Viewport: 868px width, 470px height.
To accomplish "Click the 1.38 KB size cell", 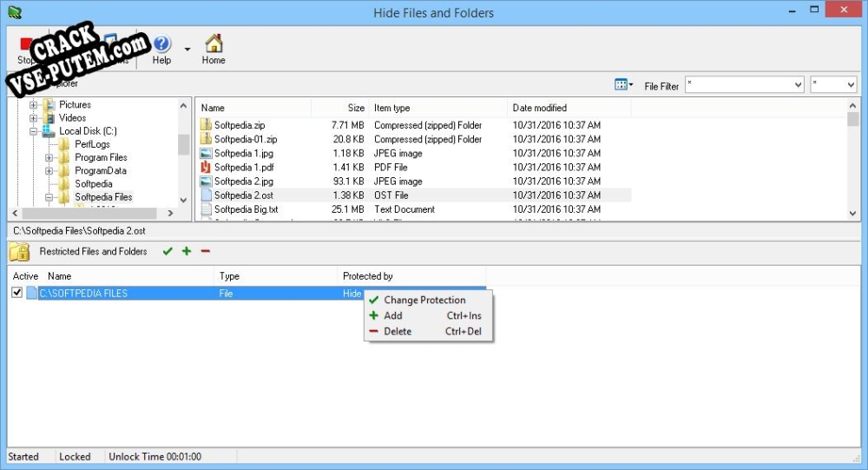I will pos(348,195).
